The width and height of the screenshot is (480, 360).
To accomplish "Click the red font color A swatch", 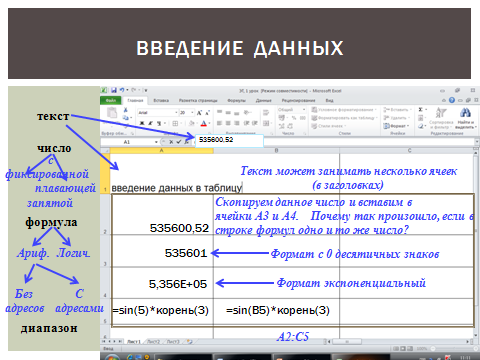I will (204, 124).
